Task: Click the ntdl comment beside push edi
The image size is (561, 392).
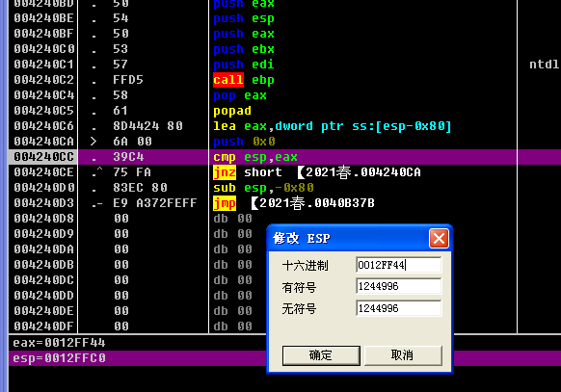Action: (545, 65)
